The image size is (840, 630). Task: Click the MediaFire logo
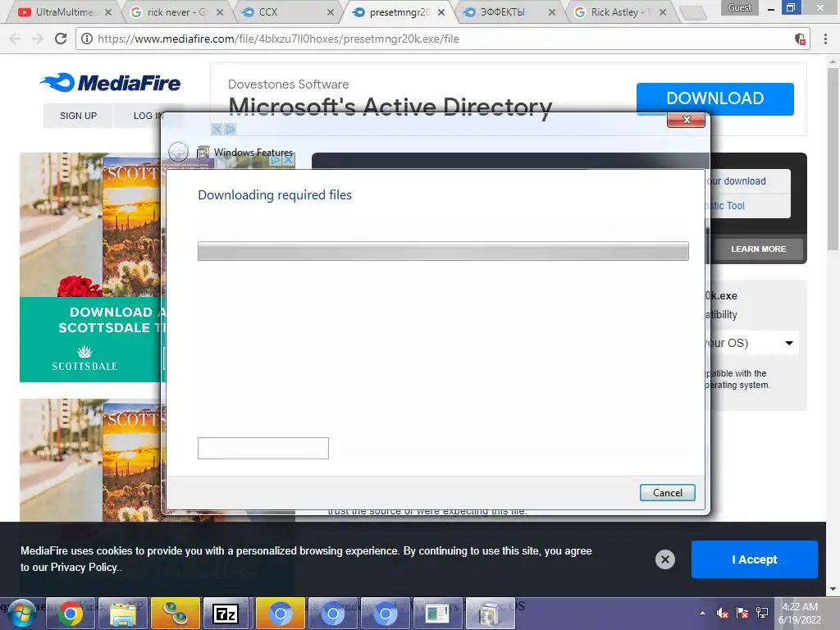pyautogui.click(x=111, y=83)
